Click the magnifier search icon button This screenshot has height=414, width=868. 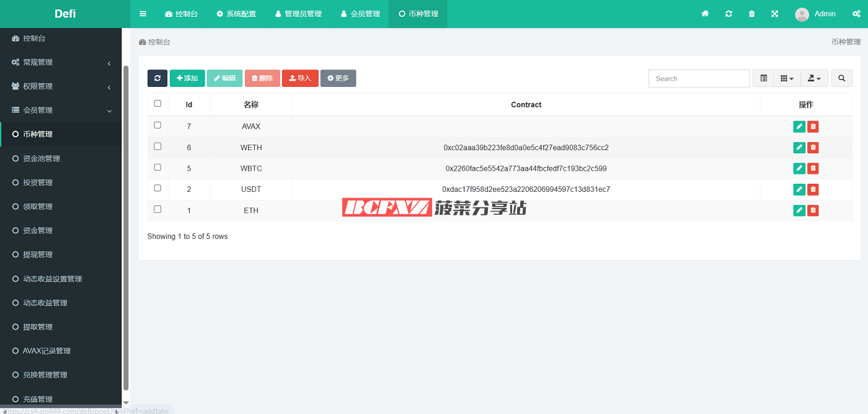coord(841,78)
